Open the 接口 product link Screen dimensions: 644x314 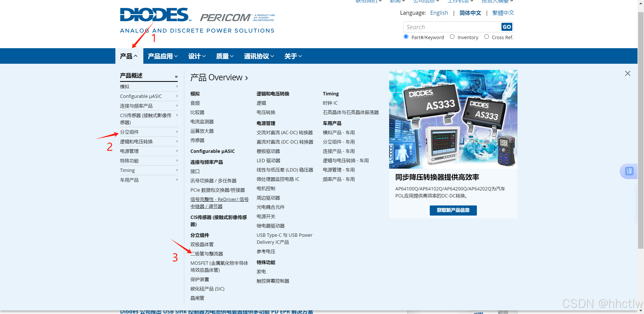click(195, 172)
